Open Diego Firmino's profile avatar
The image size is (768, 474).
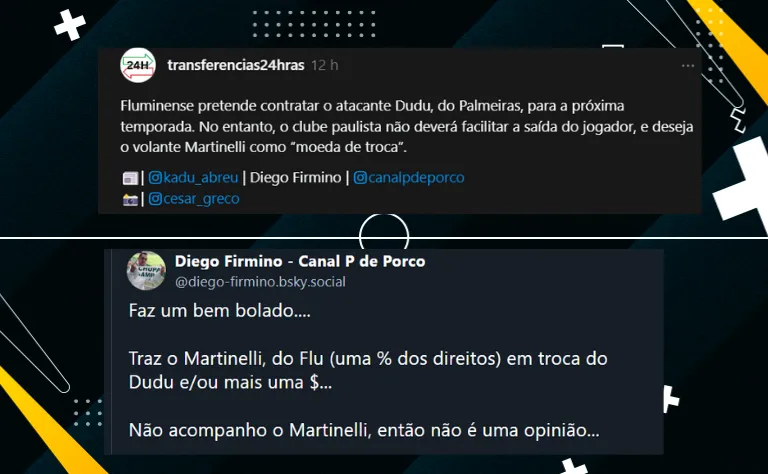click(x=146, y=271)
